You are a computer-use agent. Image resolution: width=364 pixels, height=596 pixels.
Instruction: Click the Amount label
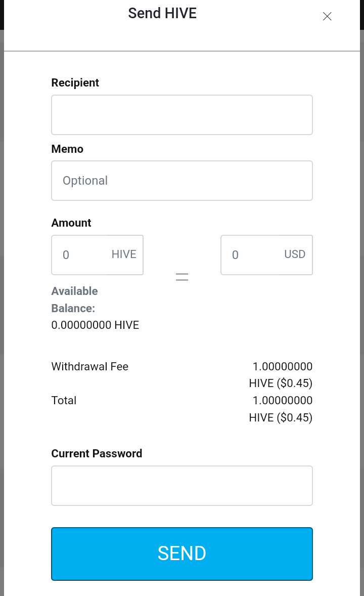pos(71,223)
